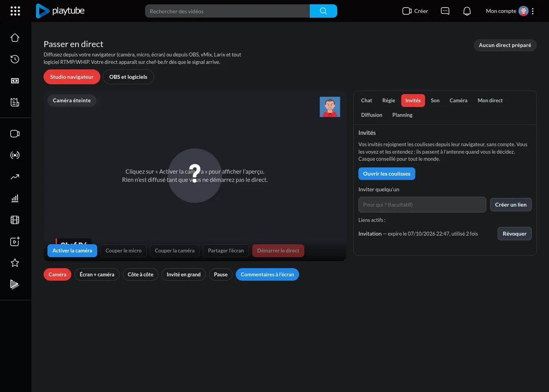Screen dimensions: 549x392
Task: Open the star favorites icon in sidebar
Action: tap(15, 263)
